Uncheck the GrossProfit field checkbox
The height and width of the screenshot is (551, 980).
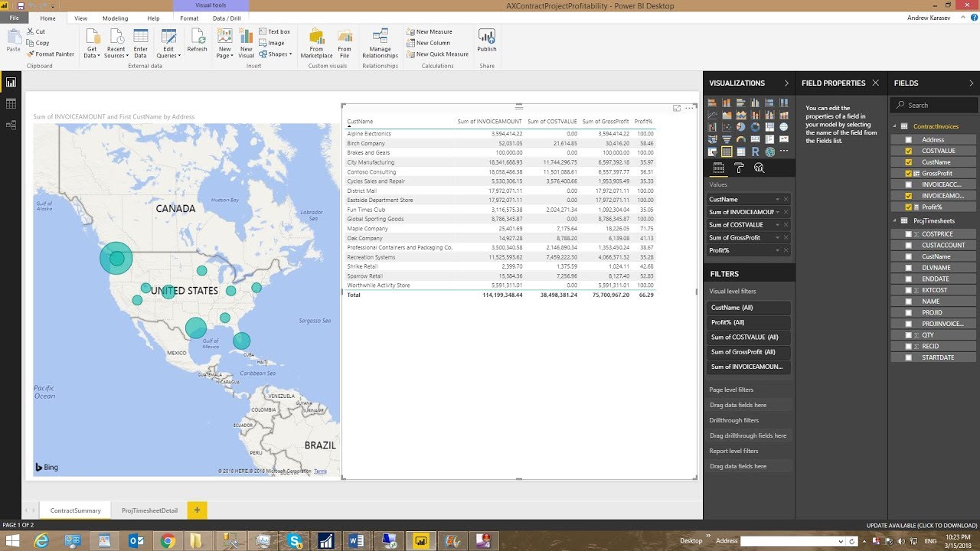[x=909, y=174]
